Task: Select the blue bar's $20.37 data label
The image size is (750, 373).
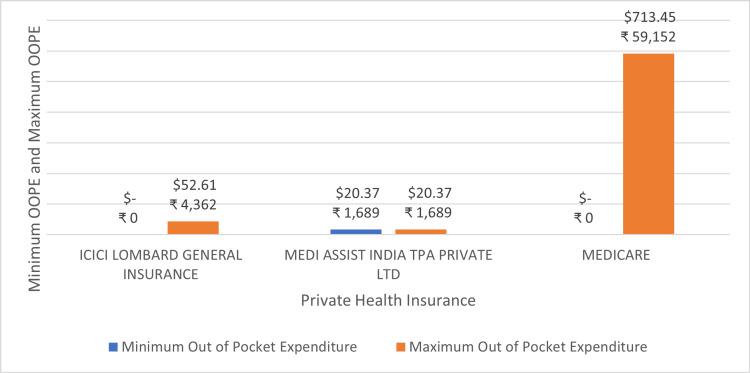Action: (x=357, y=193)
